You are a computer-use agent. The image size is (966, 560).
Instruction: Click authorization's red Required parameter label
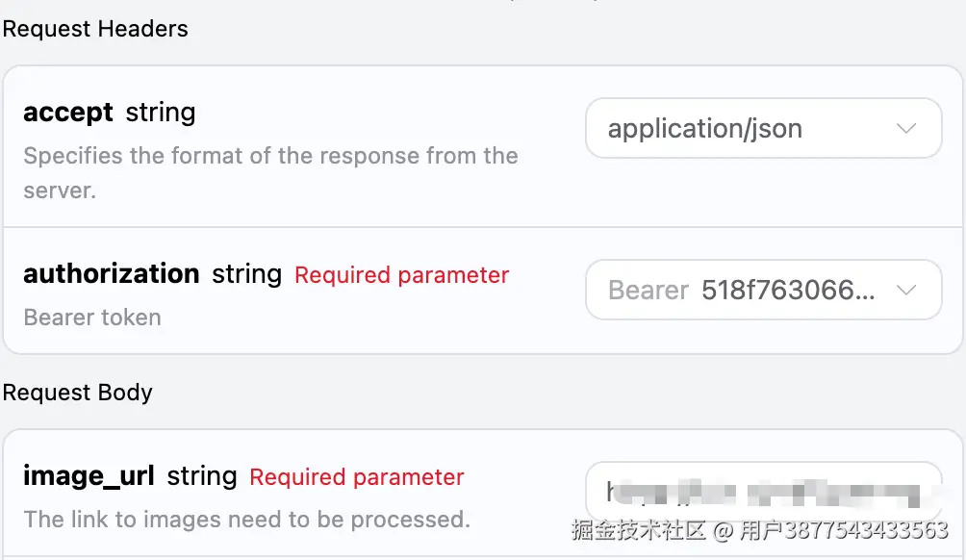point(401,275)
